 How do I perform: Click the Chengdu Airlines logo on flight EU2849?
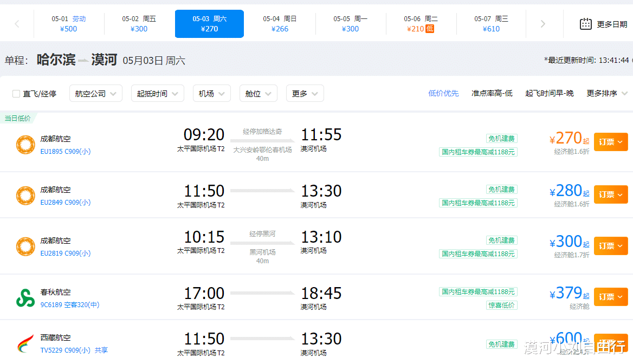pos(25,196)
